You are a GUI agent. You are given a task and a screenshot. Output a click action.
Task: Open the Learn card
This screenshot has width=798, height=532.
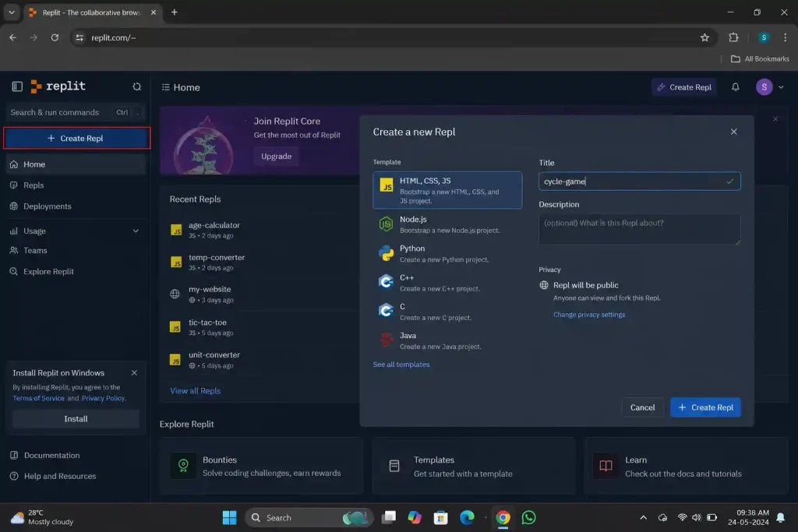pos(686,466)
